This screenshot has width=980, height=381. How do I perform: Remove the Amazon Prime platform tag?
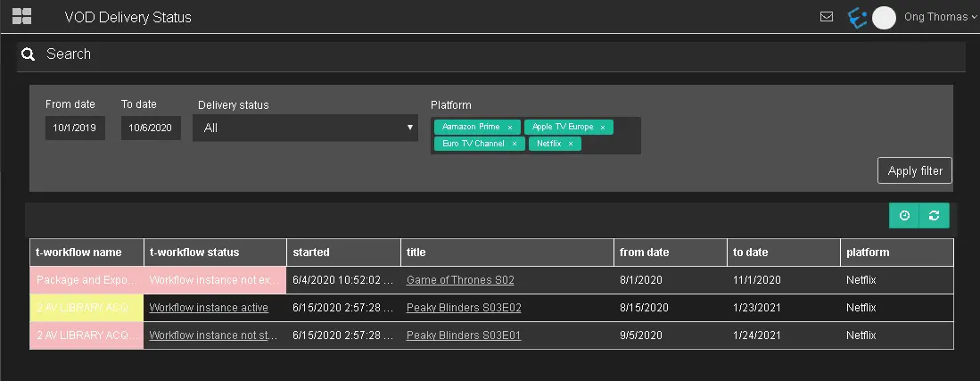coord(510,128)
